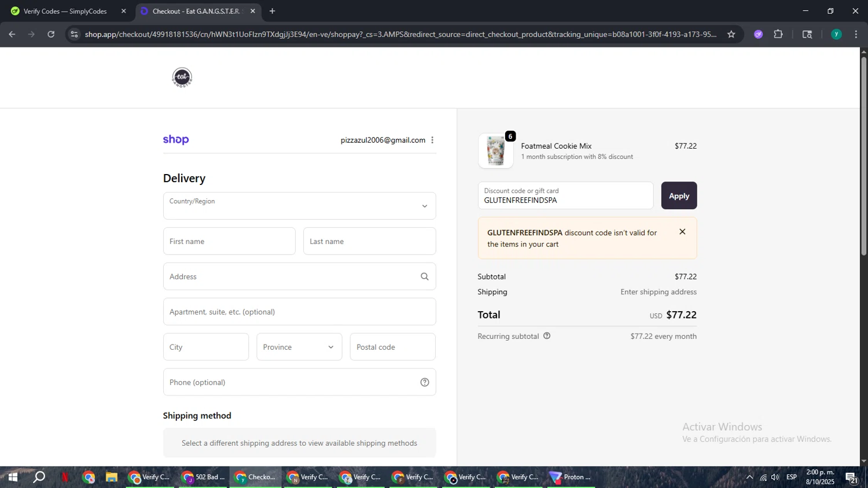This screenshot has width=868, height=488.
Task: Click the page vertical scrollbar
Action: pos(864,156)
